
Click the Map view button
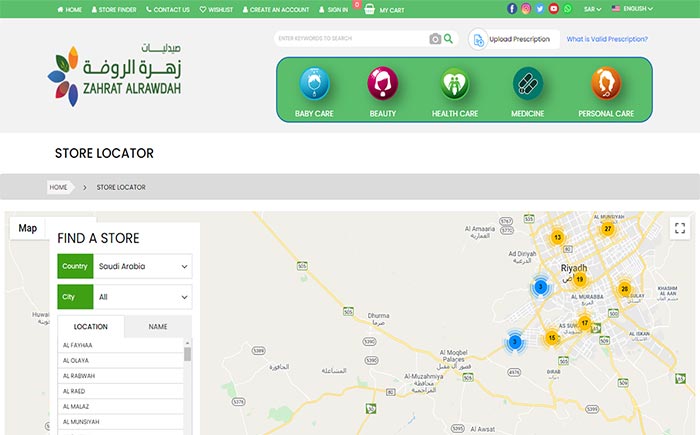[x=28, y=228]
